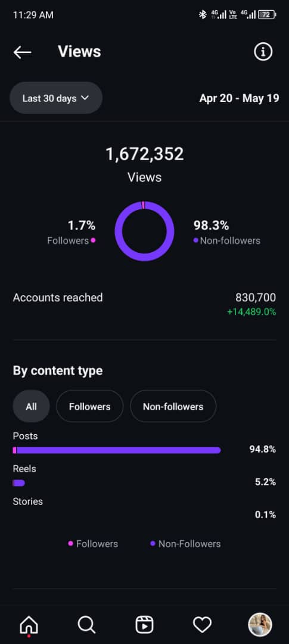This screenshot has width=289, height=644.
Task: Tap the Apr 20 - May 19 date range
Action: (240, 98)
